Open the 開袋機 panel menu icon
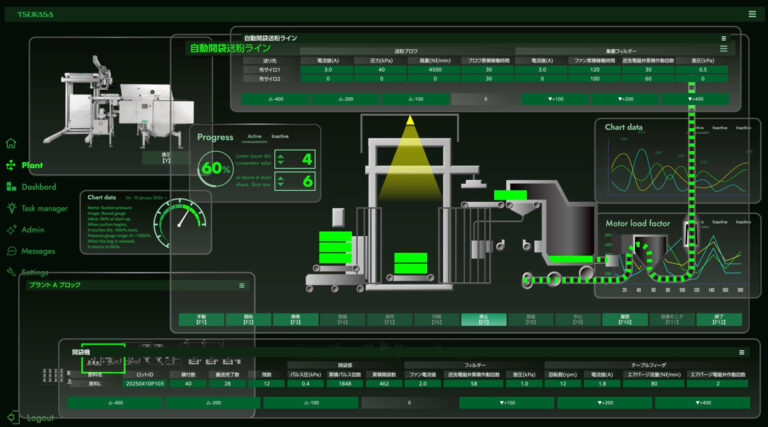768x427 pixels. click(740, 352)
